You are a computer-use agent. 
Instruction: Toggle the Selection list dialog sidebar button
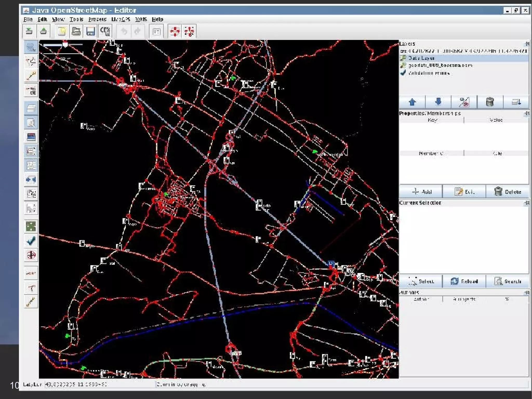(31, 151)
